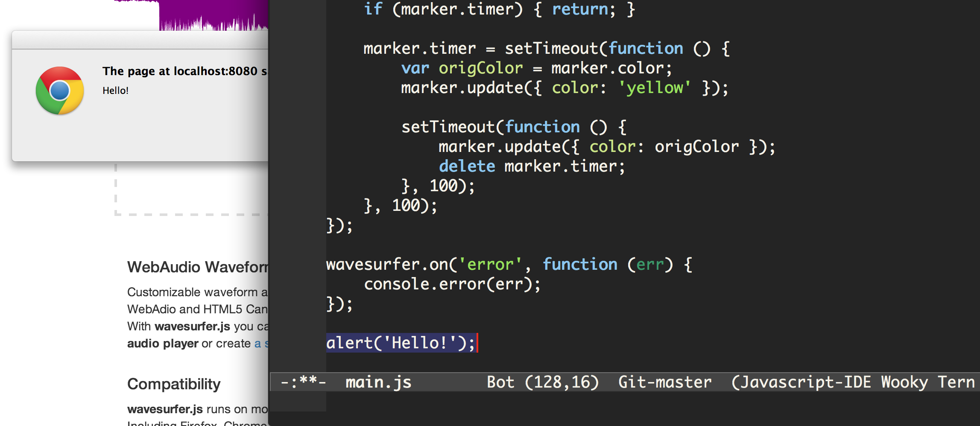
Task: Click 'if (marker.timer) { return; }' line
Action: point(500,9)
